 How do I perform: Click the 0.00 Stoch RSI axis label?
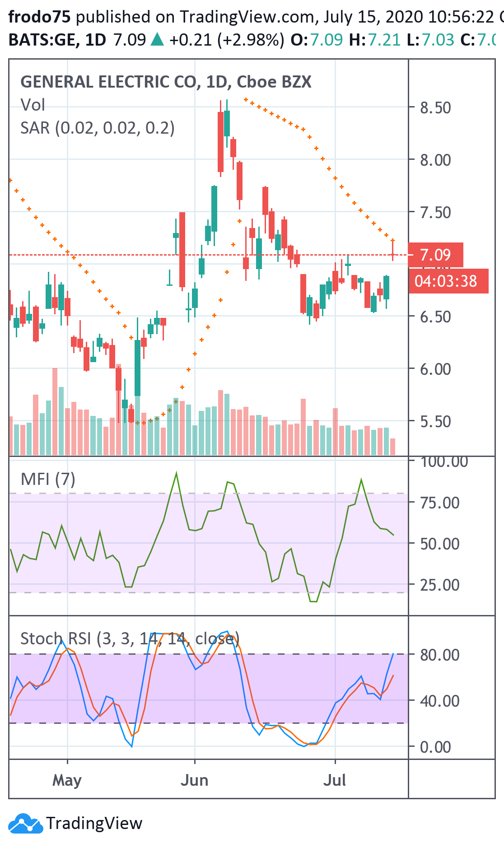435,747
